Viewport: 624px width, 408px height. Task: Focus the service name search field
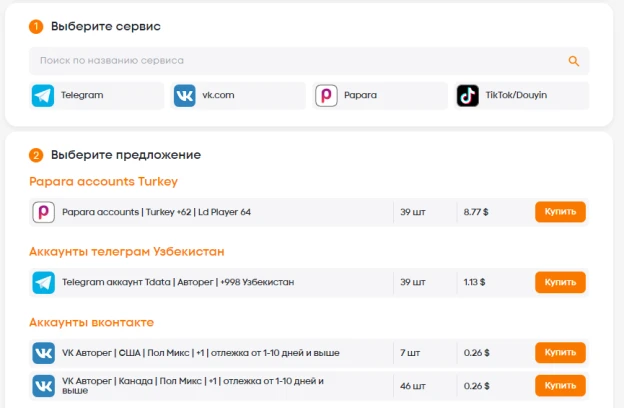click(x=309, y=61)
